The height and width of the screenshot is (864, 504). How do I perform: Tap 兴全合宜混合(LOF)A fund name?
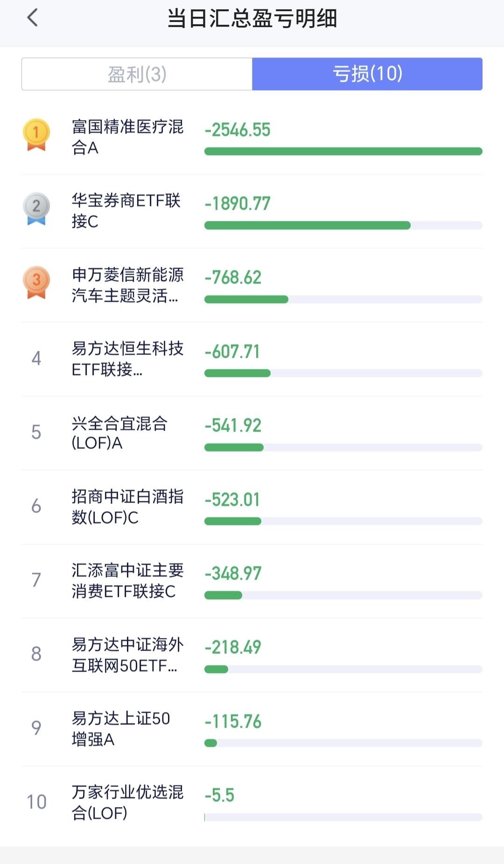[119, 433]
